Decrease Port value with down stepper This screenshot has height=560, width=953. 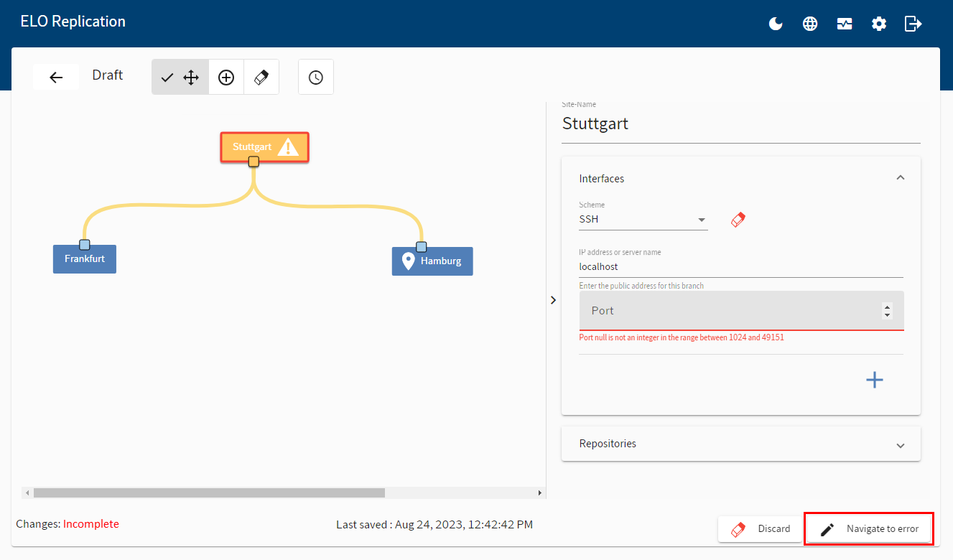[888, 315]
